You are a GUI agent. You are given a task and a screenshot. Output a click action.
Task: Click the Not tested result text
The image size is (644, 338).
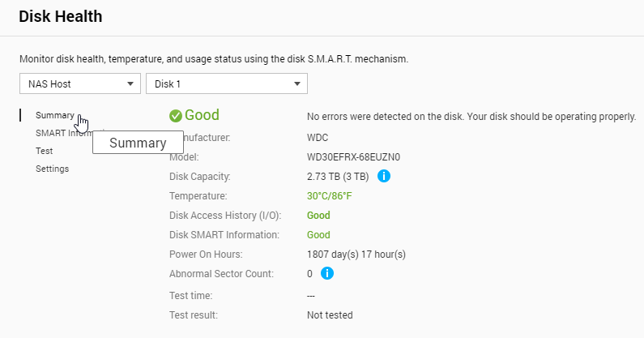[330, 314]
